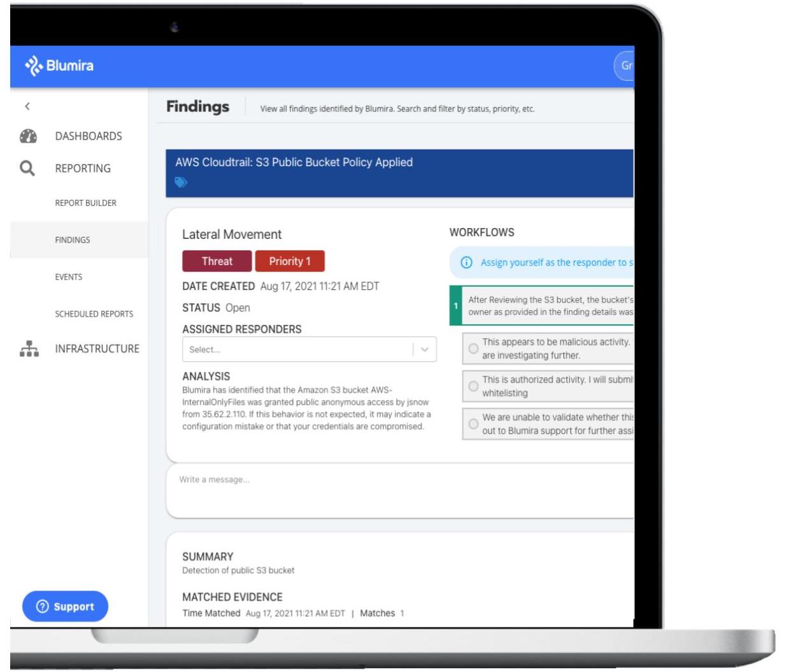Select the authorized activity radio option
Screen dimensions: 787x672
pos(473,386)
